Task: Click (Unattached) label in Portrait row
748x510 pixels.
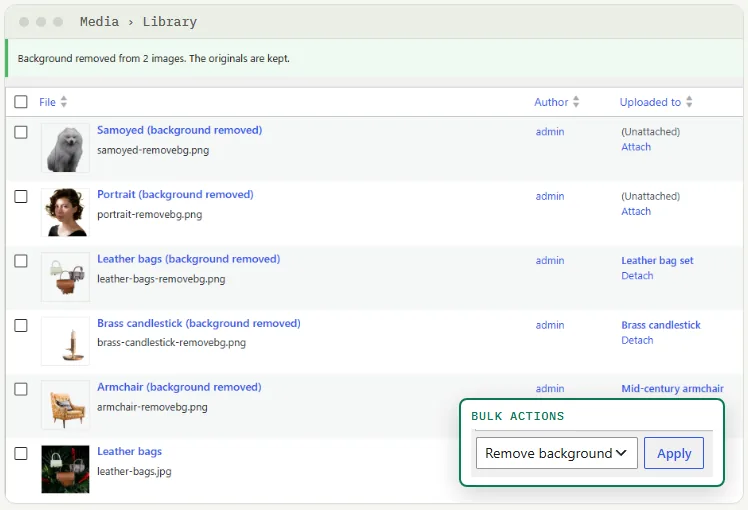Action: point(651,196)
